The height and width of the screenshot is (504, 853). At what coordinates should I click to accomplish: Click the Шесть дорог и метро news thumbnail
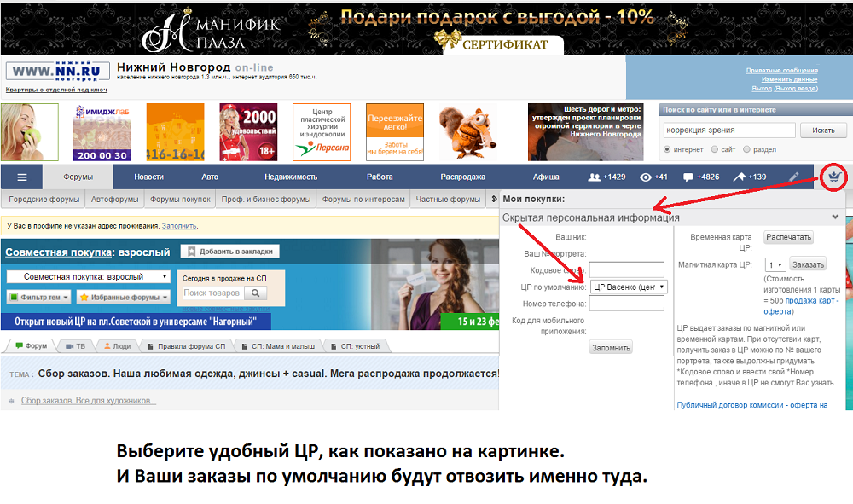tap(586, 132)
